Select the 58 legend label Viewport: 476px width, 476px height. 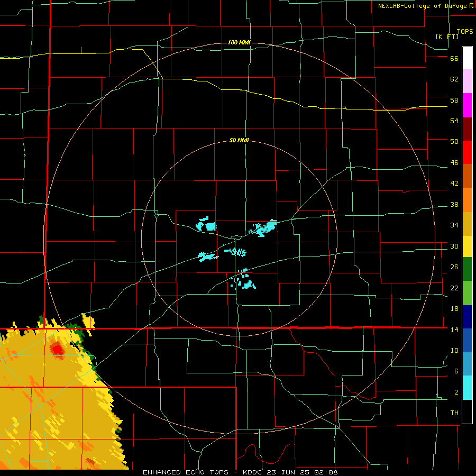(454, 100)
